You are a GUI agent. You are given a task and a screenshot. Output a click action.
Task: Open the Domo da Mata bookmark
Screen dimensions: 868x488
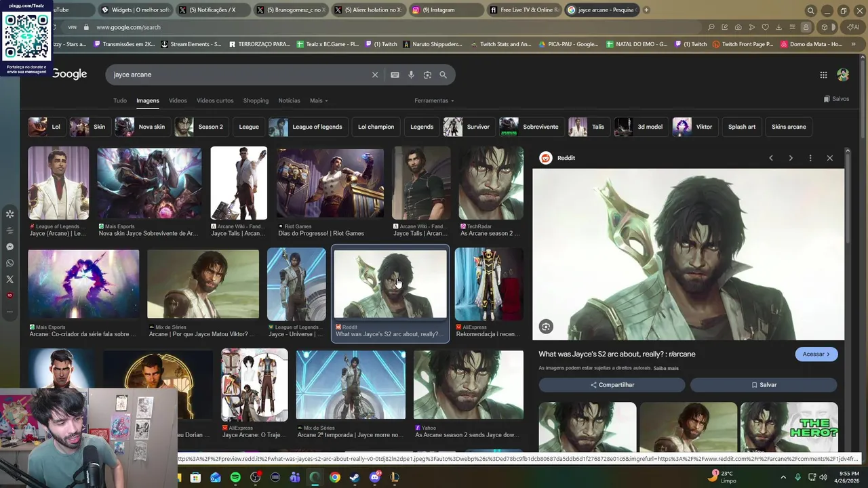tap(811, 44)
